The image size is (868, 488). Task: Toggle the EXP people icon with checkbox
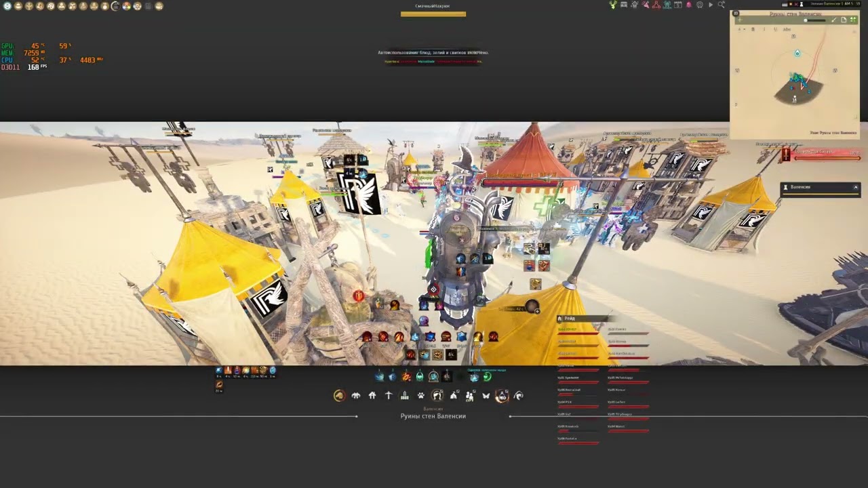[470, 396]
